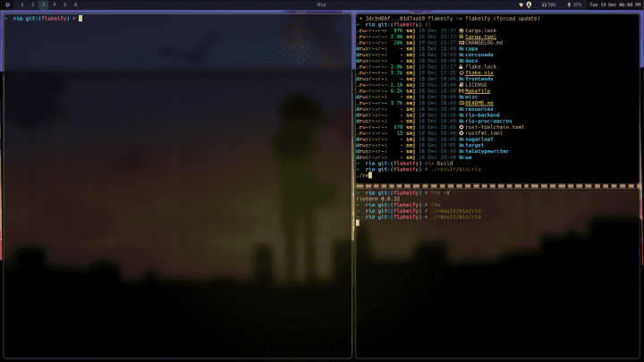Click the docs folder icon

[462, 61]
